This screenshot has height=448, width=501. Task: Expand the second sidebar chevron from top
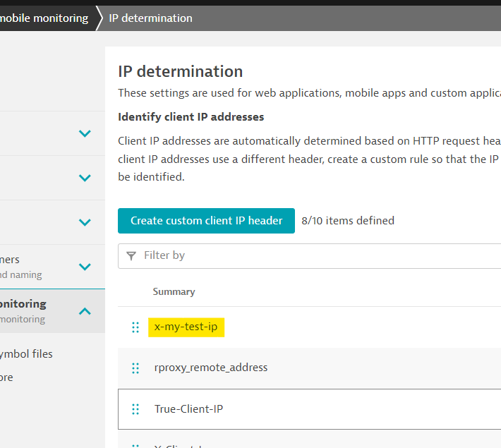(x=85, y=178)
